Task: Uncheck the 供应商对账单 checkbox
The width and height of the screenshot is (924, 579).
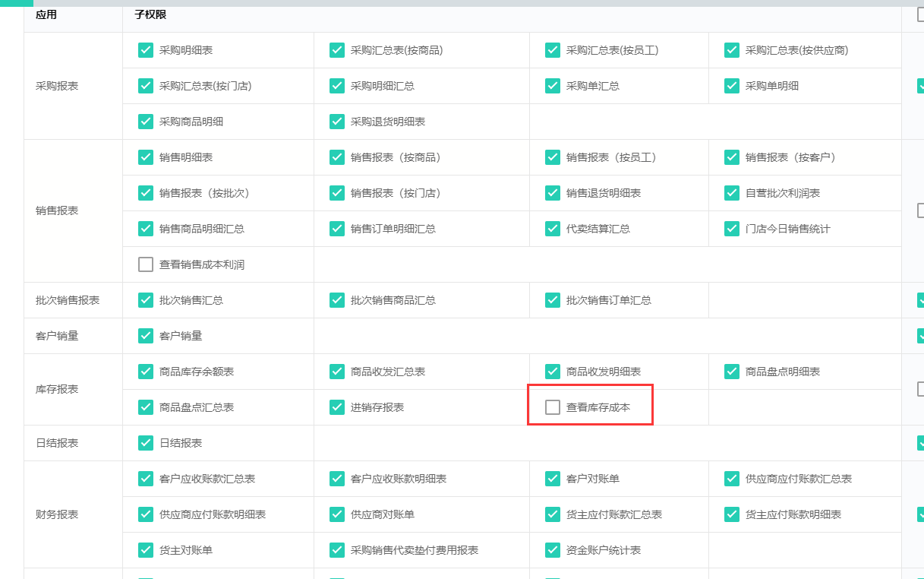Action: (x=337, y=514)
